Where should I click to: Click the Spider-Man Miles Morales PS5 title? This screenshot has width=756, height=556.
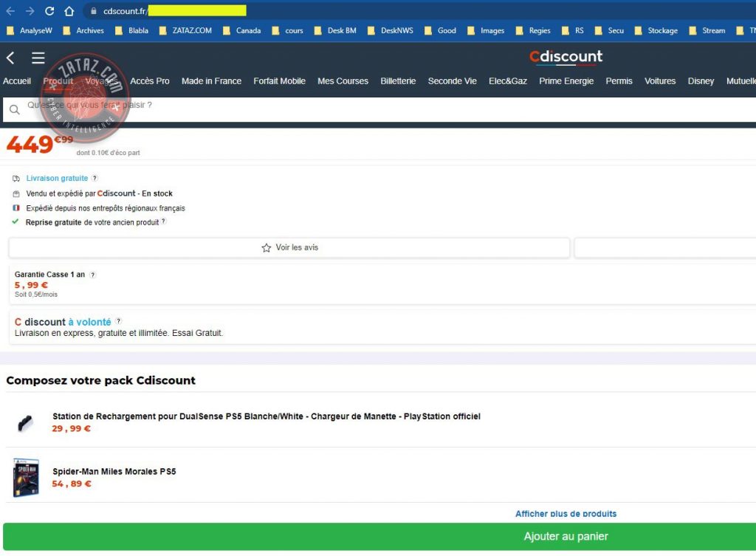[114, 471]
